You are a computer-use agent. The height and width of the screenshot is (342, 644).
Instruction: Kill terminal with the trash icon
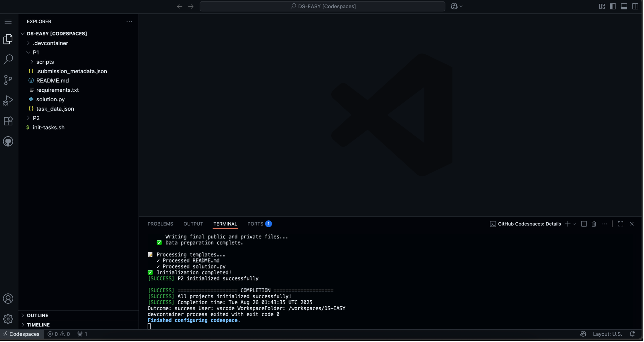[x=594, y=224]
